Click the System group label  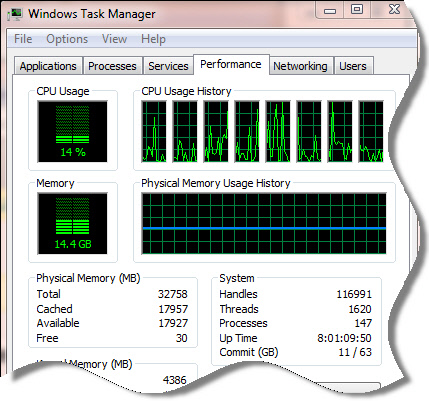[237, 278]
